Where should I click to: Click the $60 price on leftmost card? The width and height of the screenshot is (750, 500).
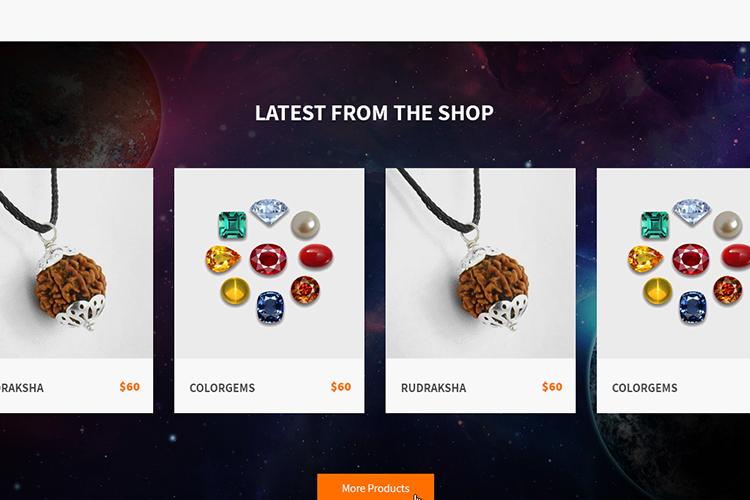[130, 387]
